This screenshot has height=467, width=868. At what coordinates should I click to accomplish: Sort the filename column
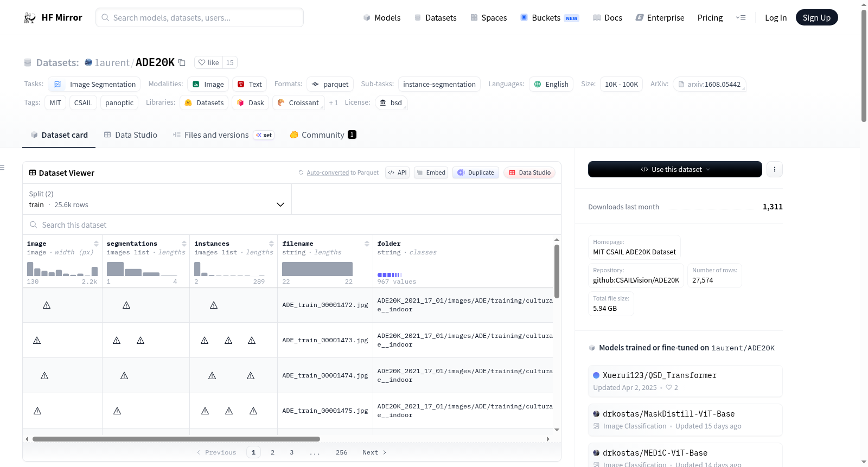(367, 244)
